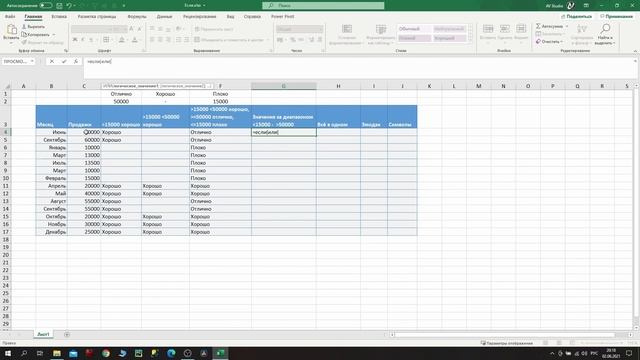Open Microsoft Edge from the taskbar
The height and width of the screenshot is (360, 640).
171,353
